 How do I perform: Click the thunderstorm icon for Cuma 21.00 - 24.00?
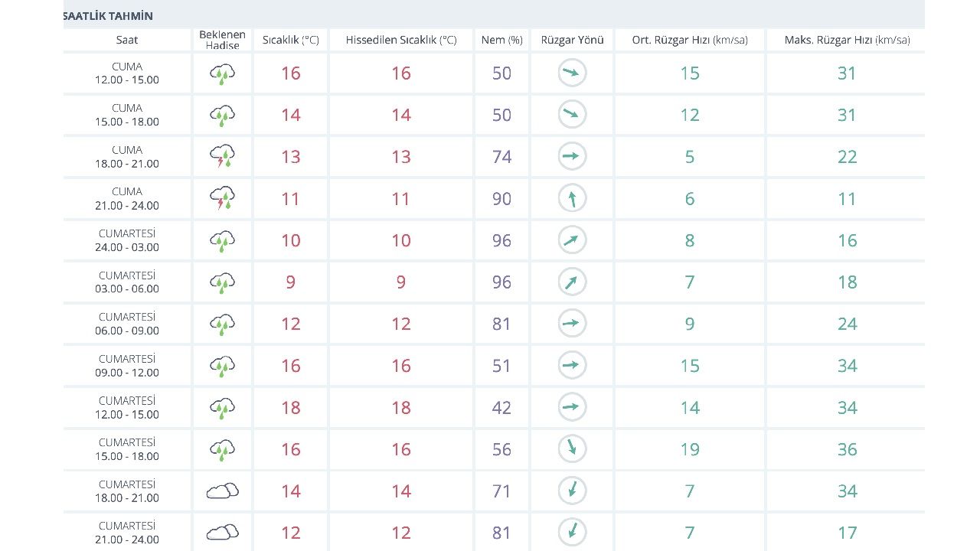[x=222, y=199]
